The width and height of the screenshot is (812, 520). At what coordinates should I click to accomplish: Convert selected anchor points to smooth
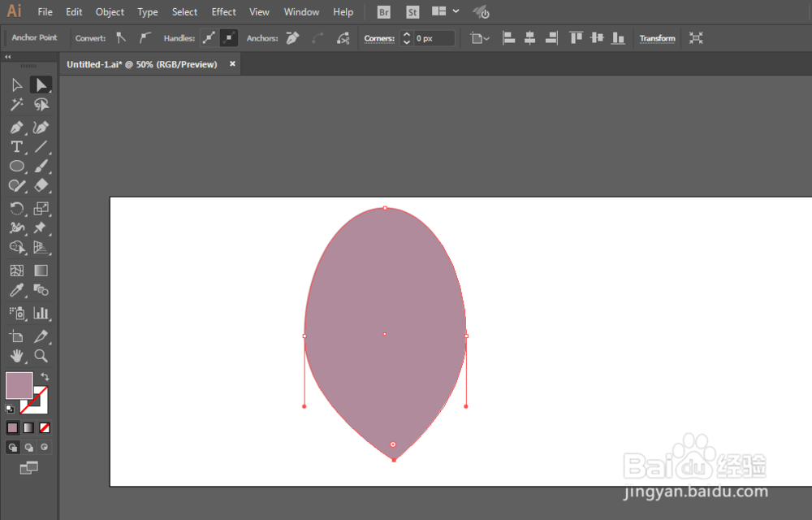point(145,38)
